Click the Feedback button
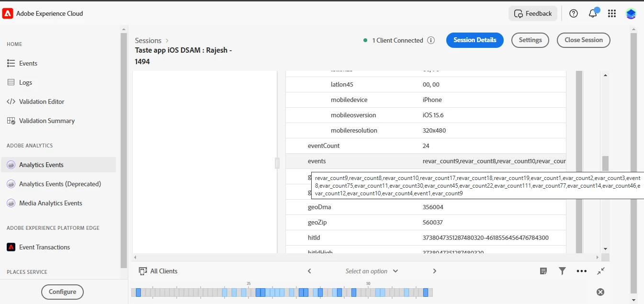644x304 pixels. point(533,13)
